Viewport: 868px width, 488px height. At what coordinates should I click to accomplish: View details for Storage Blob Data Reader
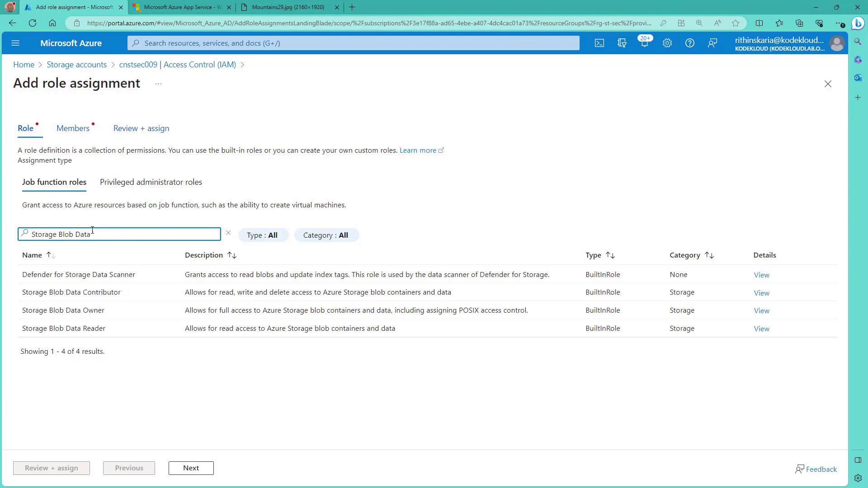pyautogui.click(x=761, y=328)
